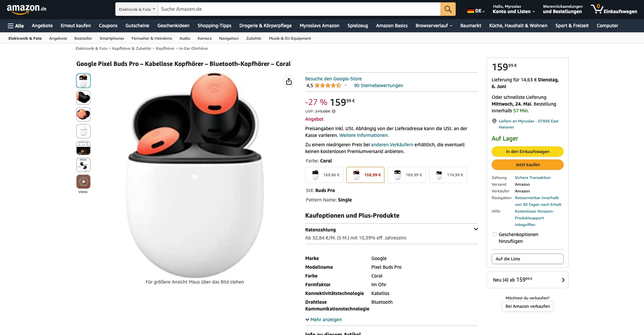Click the Jetzt kaufen button
644x335 pixels.
coord(527,164)
